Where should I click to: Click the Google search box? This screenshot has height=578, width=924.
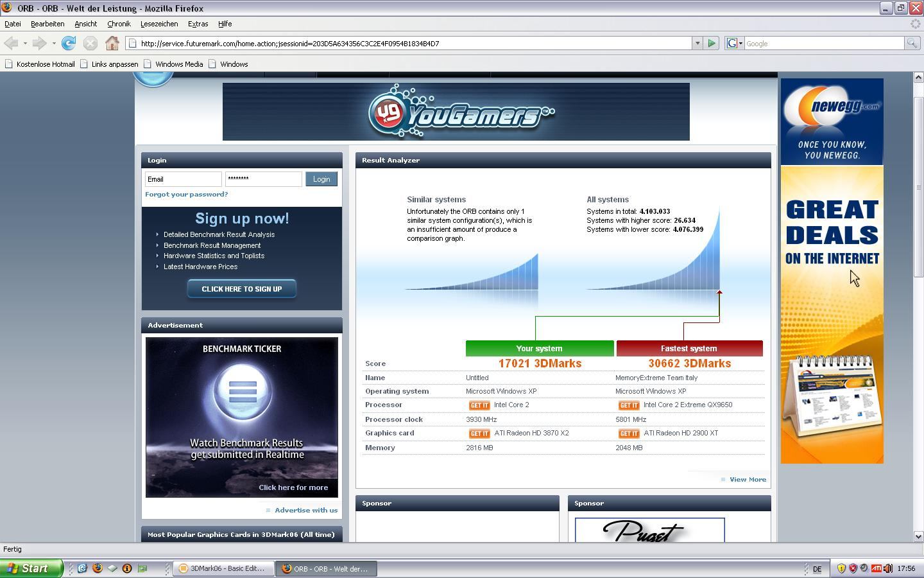point(824,44)
